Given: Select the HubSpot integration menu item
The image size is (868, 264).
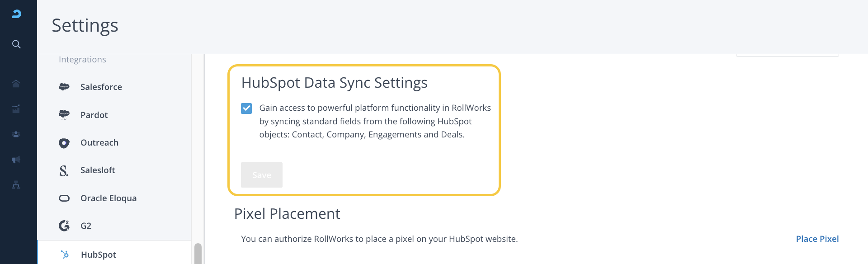Looking at the screenshot, I should tap(99, 255).
